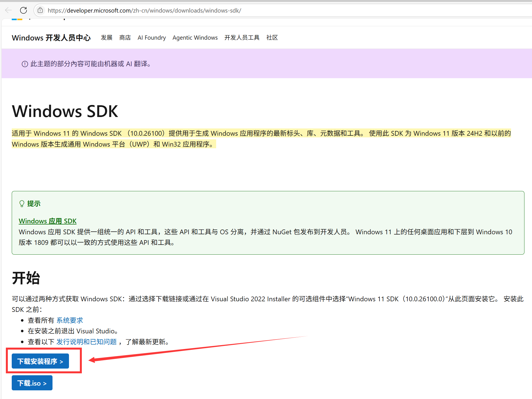
Task: Click the 下载.iso button
Action: point(32,383)
